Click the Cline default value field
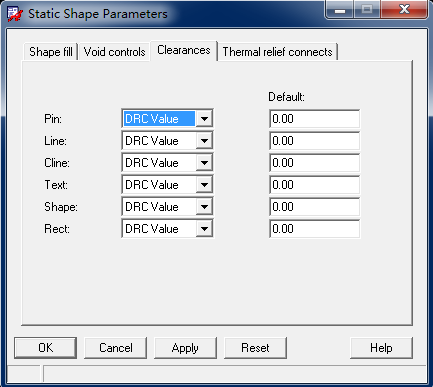 click(314, 163)
